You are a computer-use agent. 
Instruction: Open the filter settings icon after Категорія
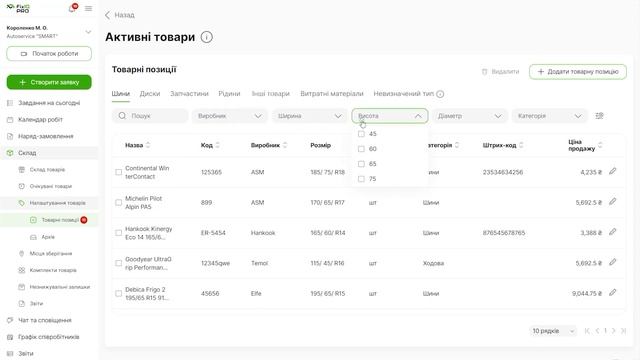pyautogui.click(x=599, y=116)
